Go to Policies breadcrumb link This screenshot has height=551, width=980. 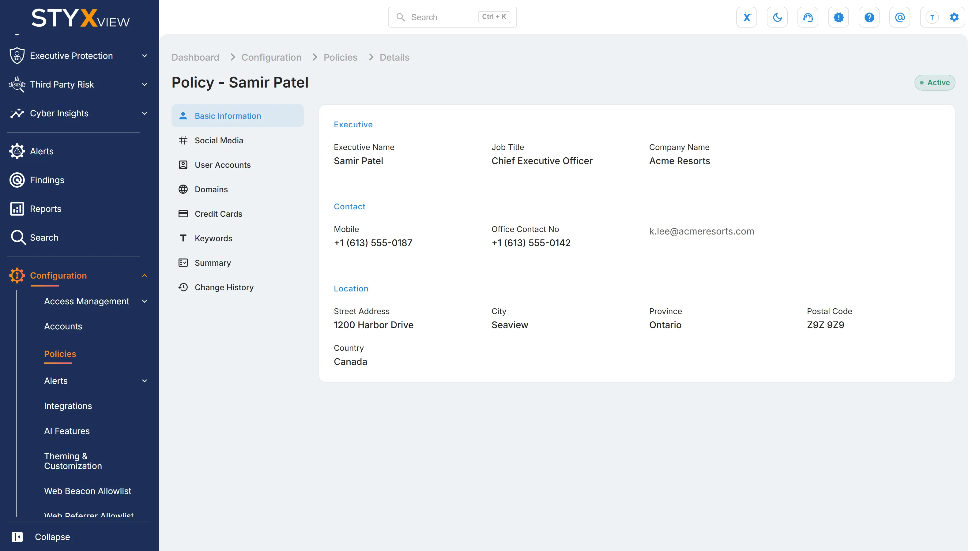[341, 58]
